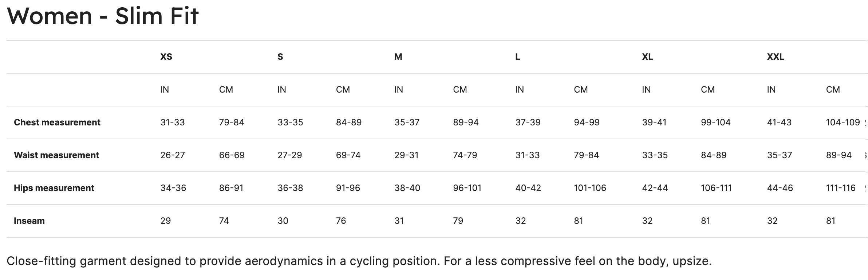
Task: Click the XL size column header
Action: pyautogui.click(x=647, y=57)
